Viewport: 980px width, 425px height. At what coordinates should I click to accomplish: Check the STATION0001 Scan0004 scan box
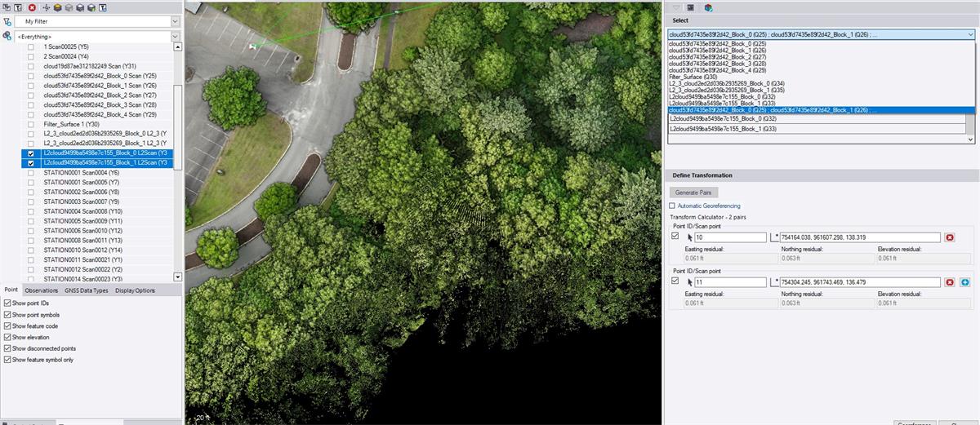coord(31,173)
